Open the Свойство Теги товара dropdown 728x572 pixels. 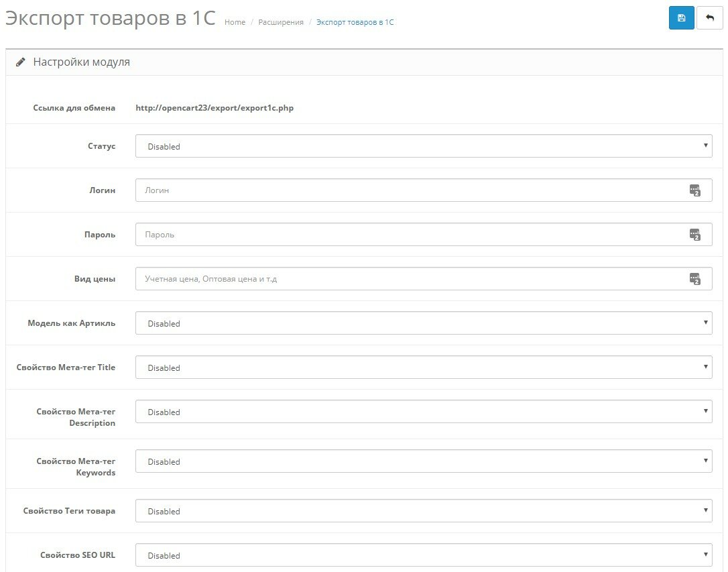424,511
